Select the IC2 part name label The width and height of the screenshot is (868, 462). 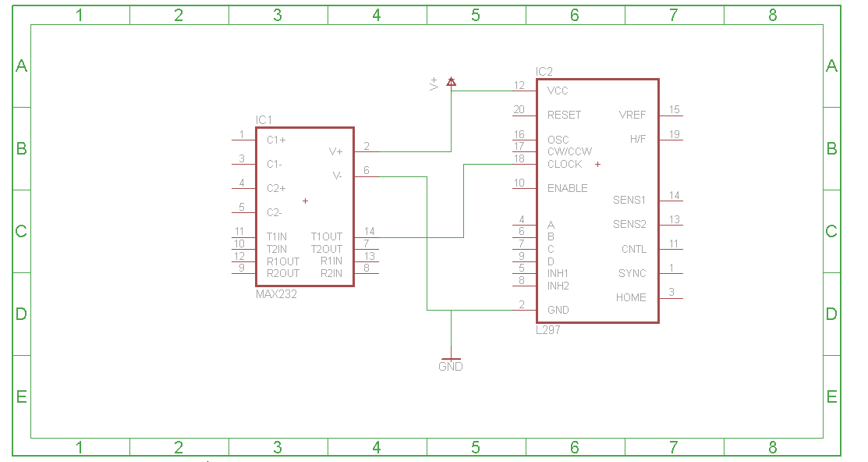tap(544, 72)
